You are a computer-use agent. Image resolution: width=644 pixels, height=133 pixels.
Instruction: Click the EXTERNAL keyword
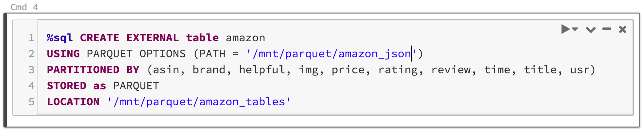click(152, 38)
